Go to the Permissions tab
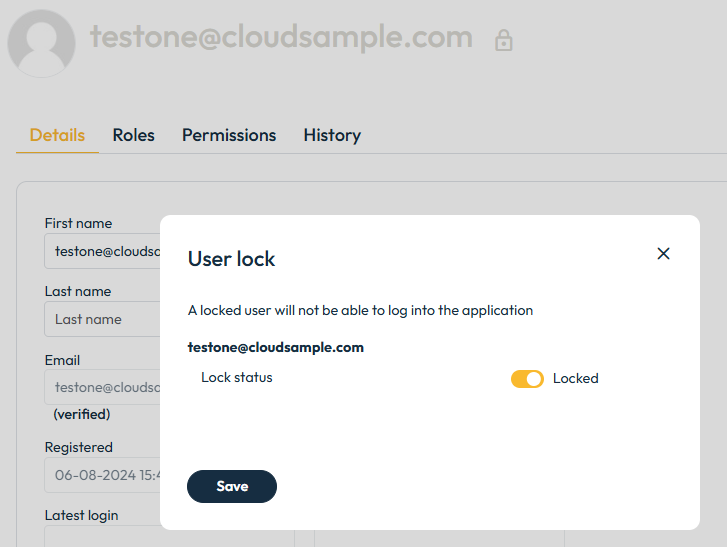Viewport: 727px width, 547px height. [x=229, y=135]
